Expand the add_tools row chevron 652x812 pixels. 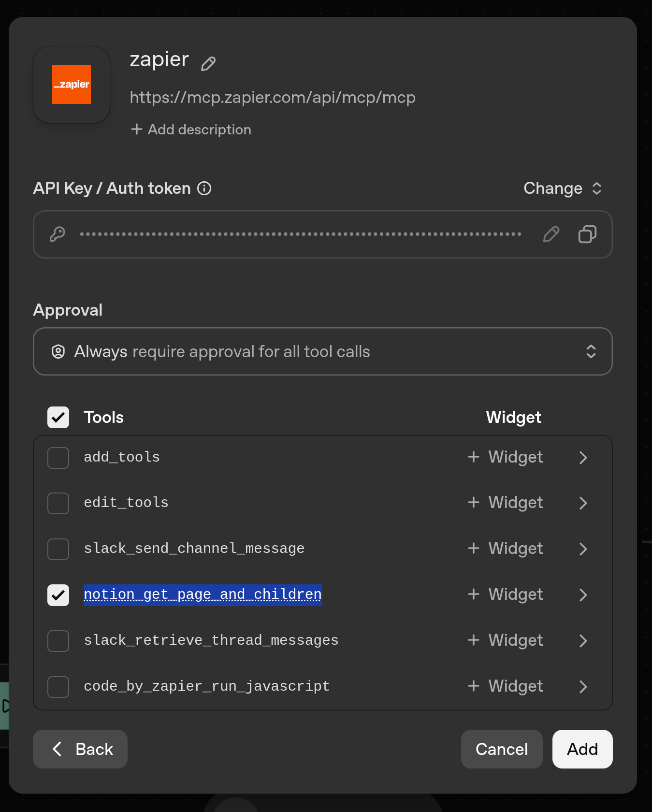583,457
